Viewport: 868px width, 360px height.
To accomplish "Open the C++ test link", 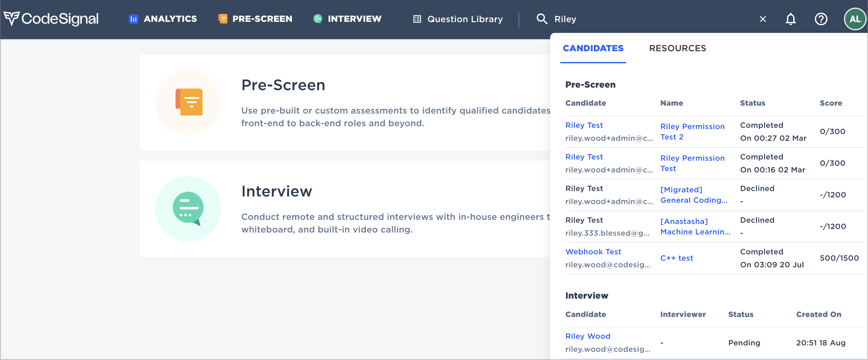I will [x=676, y=258].
